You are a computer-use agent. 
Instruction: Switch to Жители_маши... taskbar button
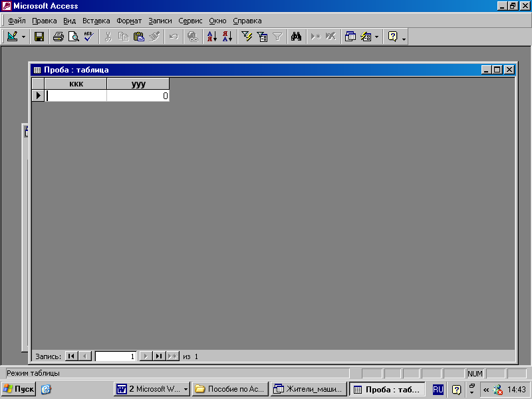coord(309,389)
